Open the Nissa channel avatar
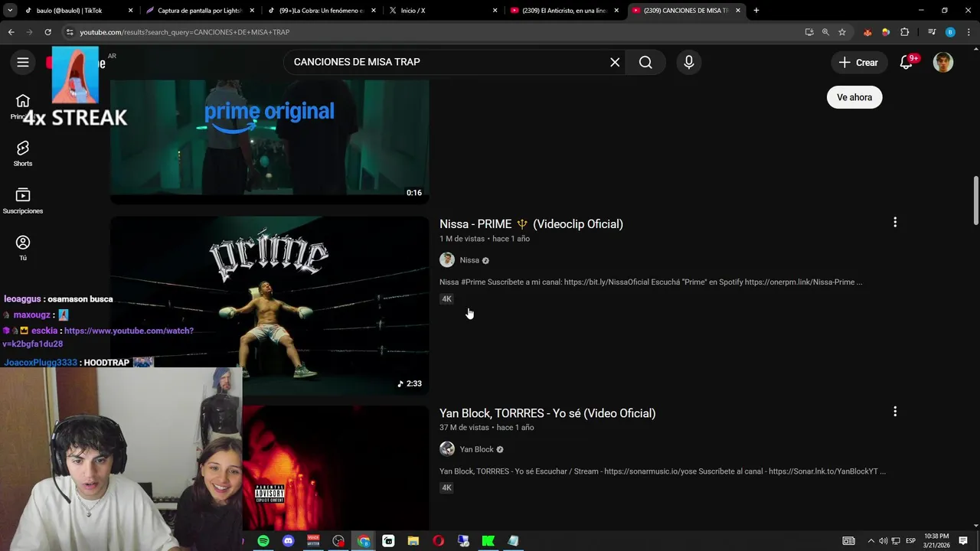Viewport: 980px width, 551px height. coord(447,260)
